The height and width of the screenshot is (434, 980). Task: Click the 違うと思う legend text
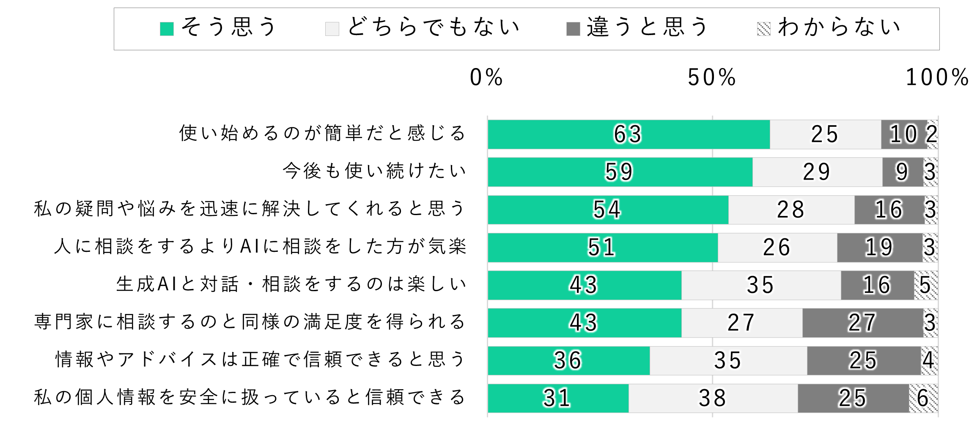[647, 27]
